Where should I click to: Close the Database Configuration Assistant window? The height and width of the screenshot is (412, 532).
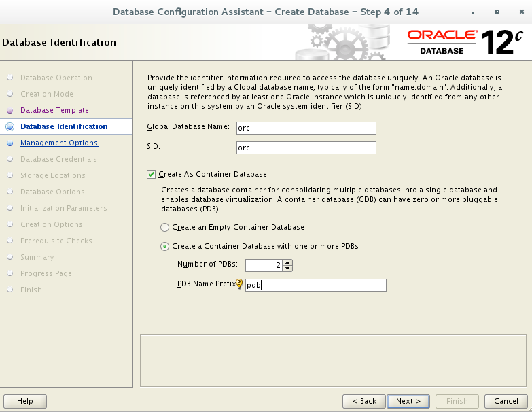(522, 12)
